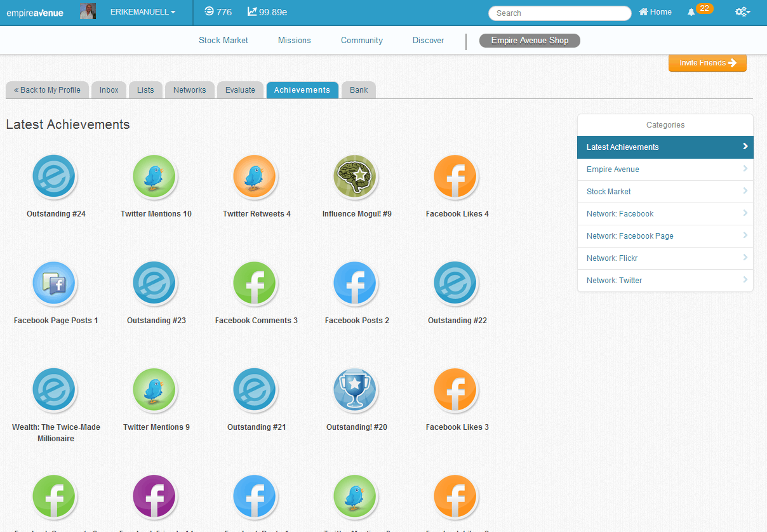Select Network: Facebook category
Image resolution: width=767 pixels, height=532 pixels.
[665, 214]
